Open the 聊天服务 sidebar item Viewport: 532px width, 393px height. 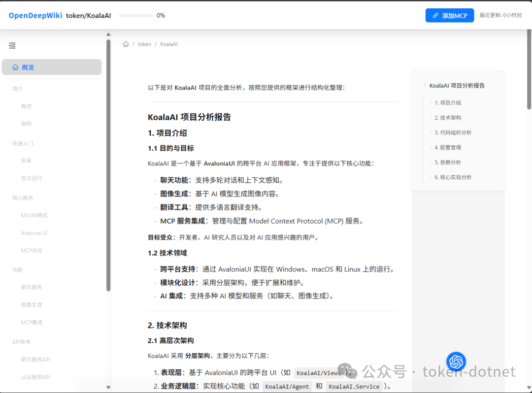32,287
